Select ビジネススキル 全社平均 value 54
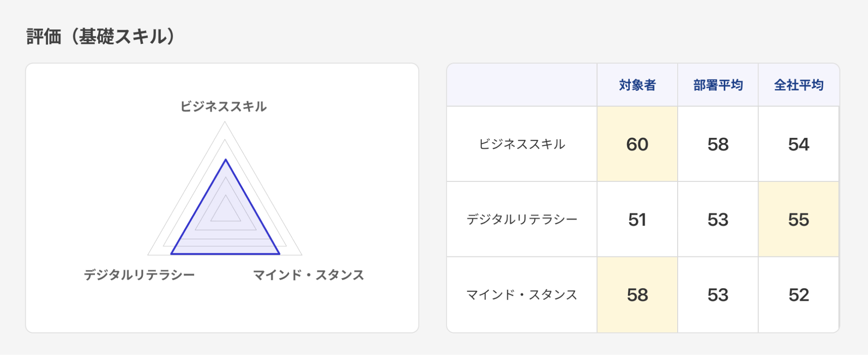The image size is (868, 355). pyautogui.click(x=798, y=144)
